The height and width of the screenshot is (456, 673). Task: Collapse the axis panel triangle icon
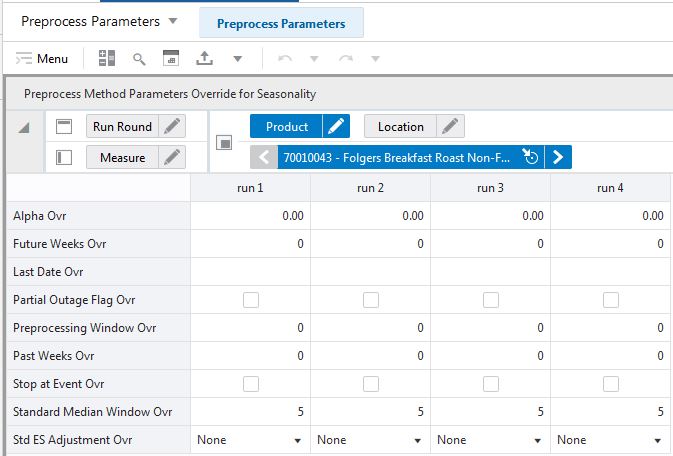click(x=24, y=128)
